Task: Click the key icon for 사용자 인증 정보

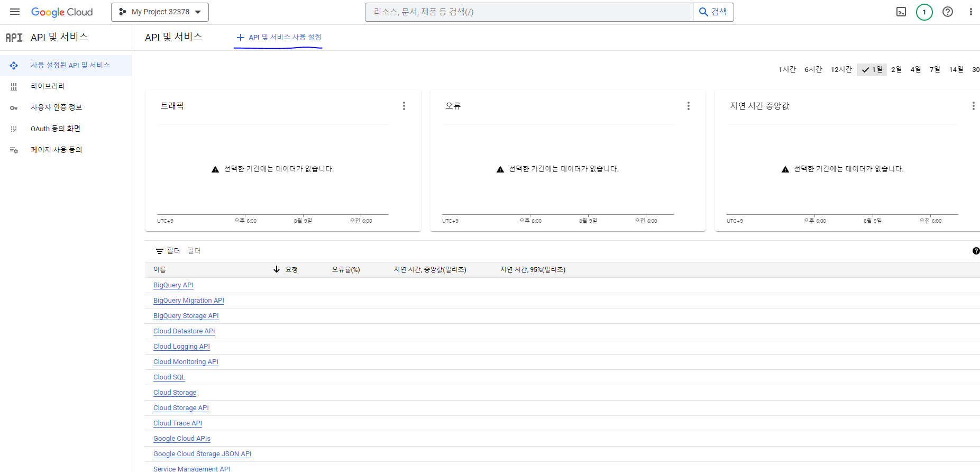Action: [14, 108]
